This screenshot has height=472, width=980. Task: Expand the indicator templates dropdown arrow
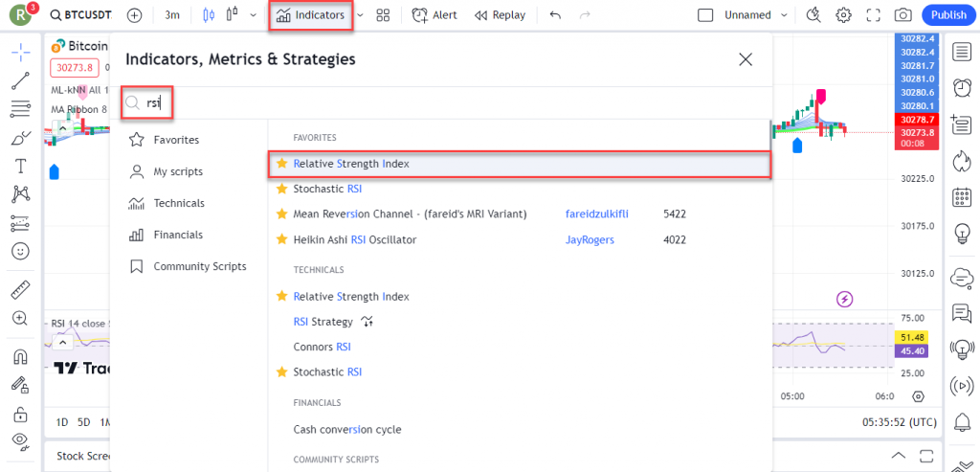[x=361, y=15]
